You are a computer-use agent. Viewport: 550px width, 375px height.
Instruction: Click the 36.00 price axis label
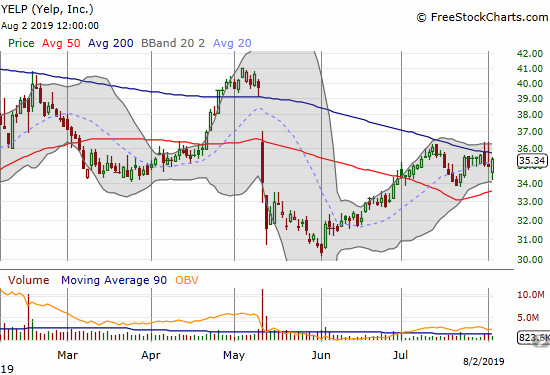(530, 149)
